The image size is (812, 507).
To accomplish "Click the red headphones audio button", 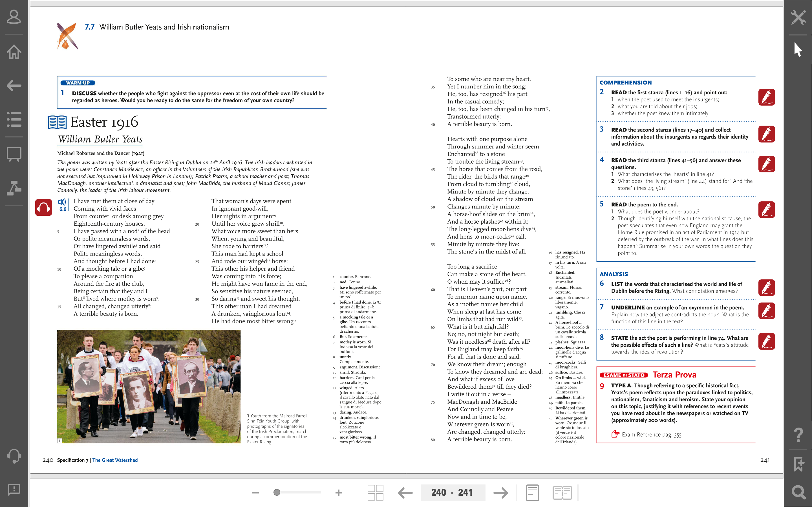I will point(44,208).
